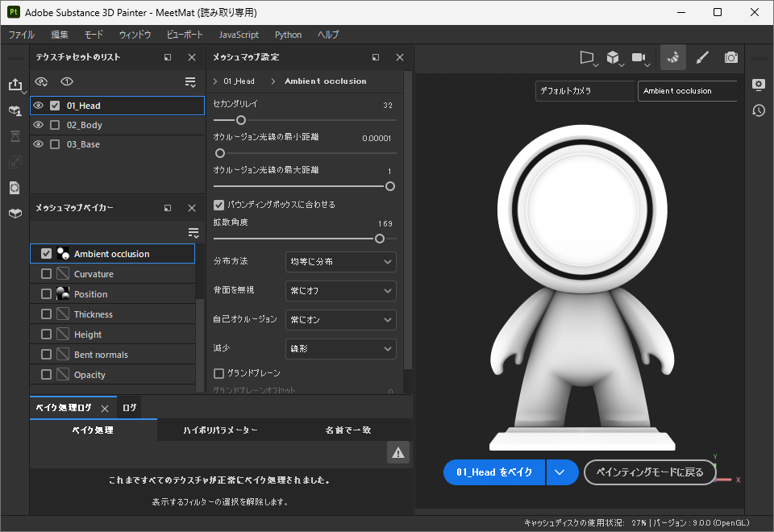Image resolution: width=774 pixels, height=532 pixels.
Task: Switch to the ログ tab
Action: 129,408
